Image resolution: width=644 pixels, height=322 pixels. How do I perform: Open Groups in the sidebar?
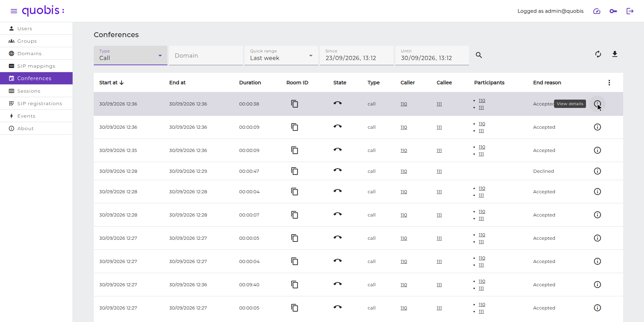coord(36,41)
